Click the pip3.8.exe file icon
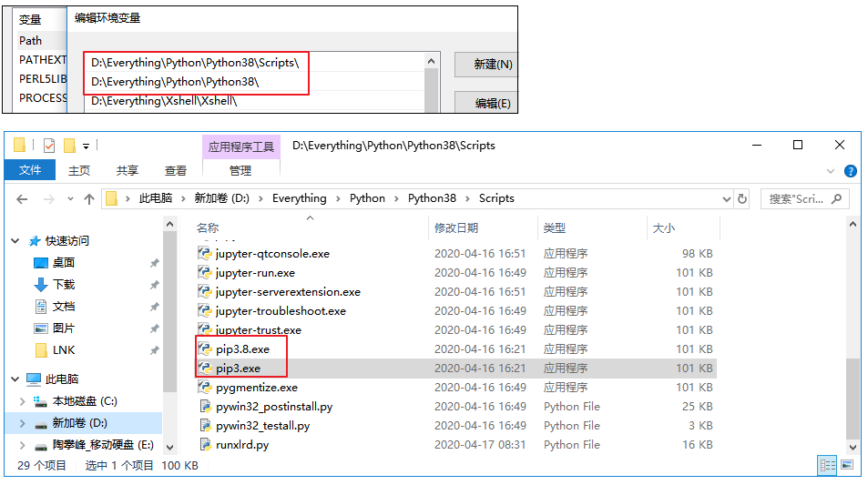 [x=205, y=349]
